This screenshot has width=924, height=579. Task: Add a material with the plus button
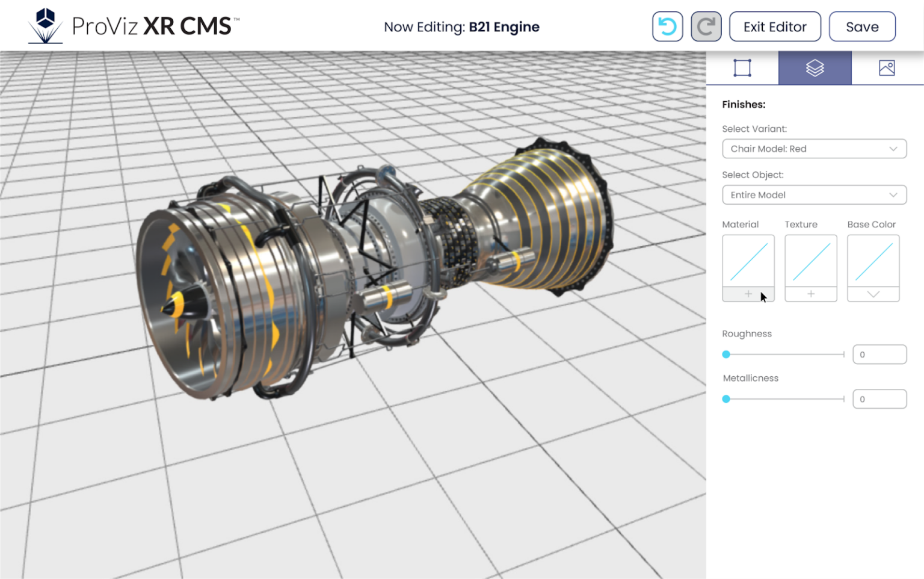click(748, 294)
